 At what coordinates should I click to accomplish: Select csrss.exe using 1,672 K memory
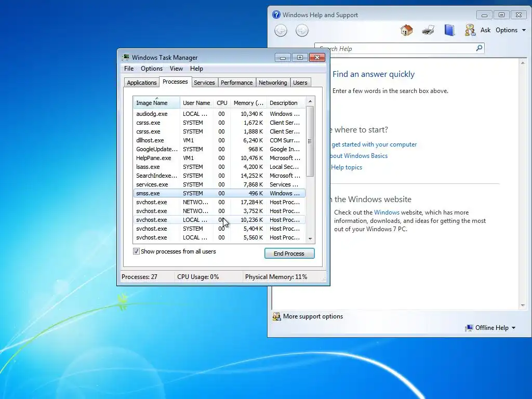pyautogui.click(x=219, y=123)
